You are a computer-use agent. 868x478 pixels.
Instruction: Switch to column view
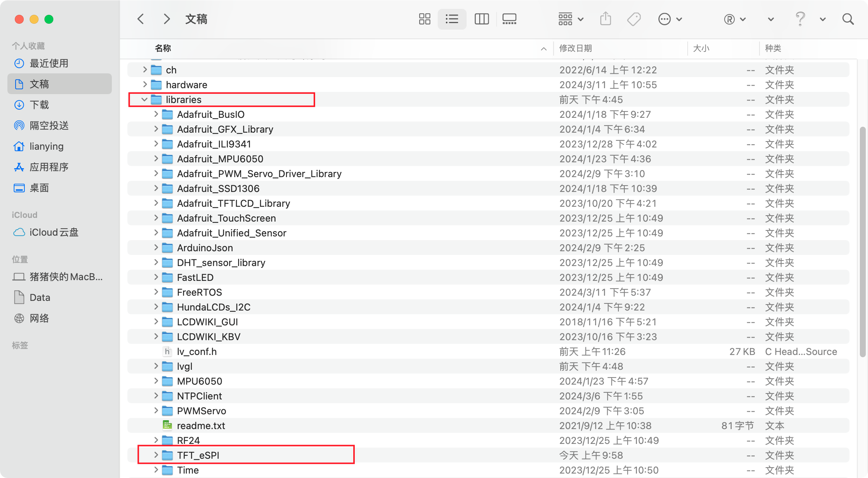[x=481, y=19]
